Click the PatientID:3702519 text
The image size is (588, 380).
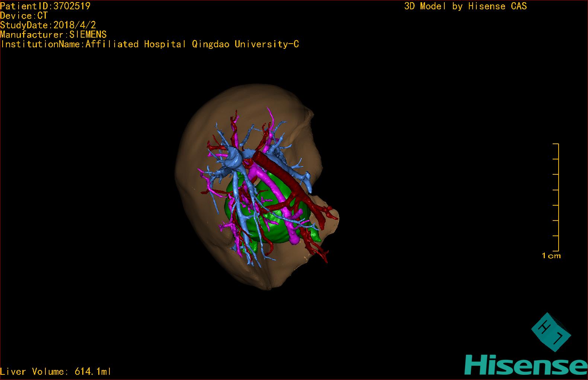pyautogui.click(x=45, y=6)
